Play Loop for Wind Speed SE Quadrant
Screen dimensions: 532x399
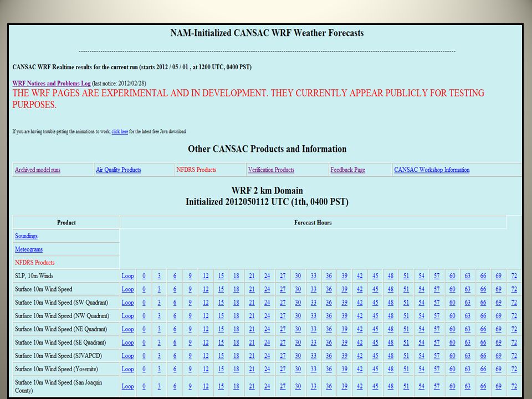coord(127,342)
